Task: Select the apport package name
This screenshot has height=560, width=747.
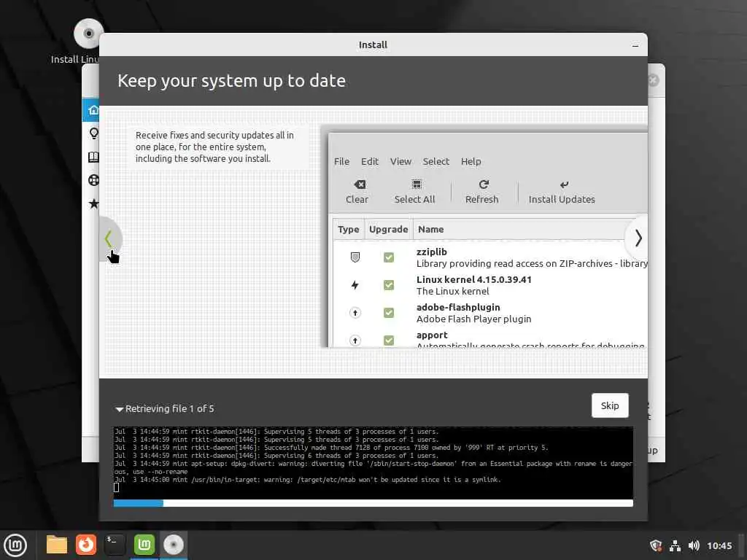Action: pos(432,335)
